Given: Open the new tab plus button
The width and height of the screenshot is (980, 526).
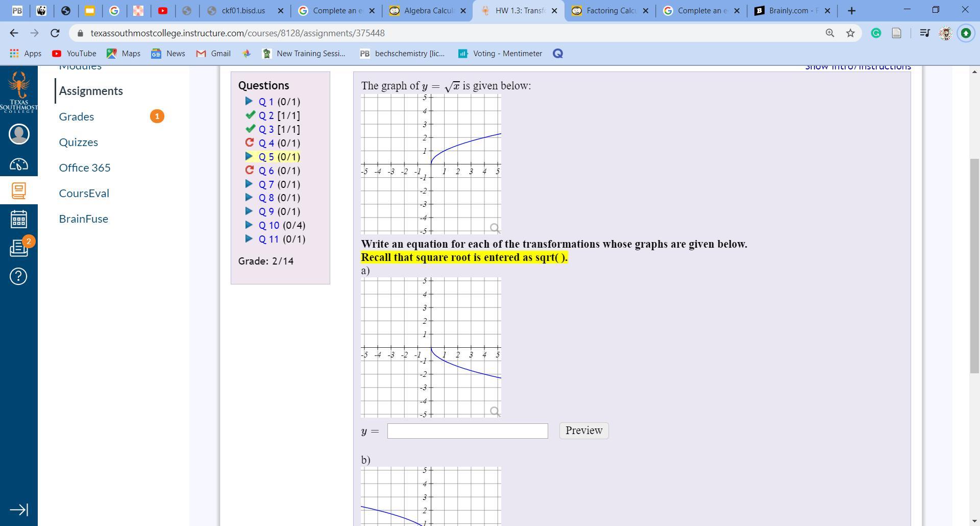Looking at the screenshot, I should 851,11.
